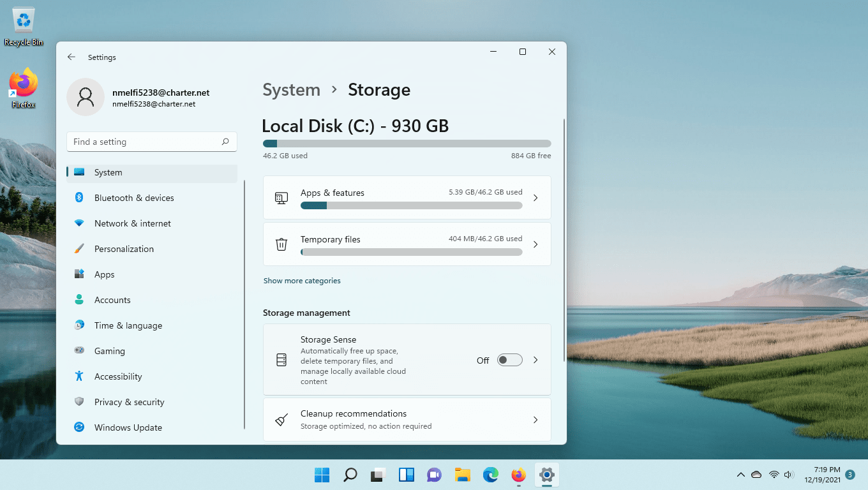
Task: Click account name nmelfi5238@charter.net
Action: pyautogui.click(x=161, y=93)
